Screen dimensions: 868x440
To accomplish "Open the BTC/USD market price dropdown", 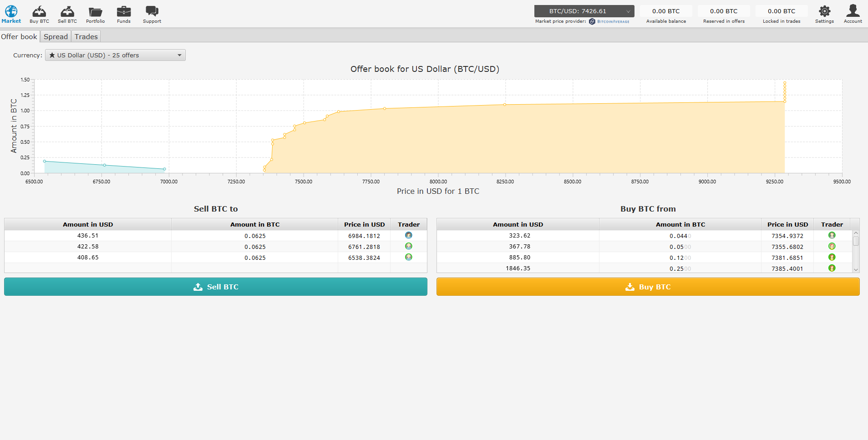I will [584, 11].
